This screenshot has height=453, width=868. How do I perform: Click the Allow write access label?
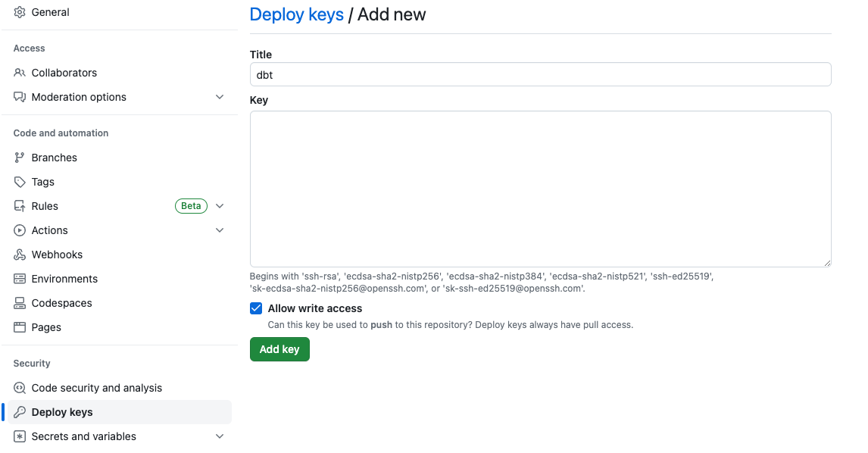click(315, 308)
